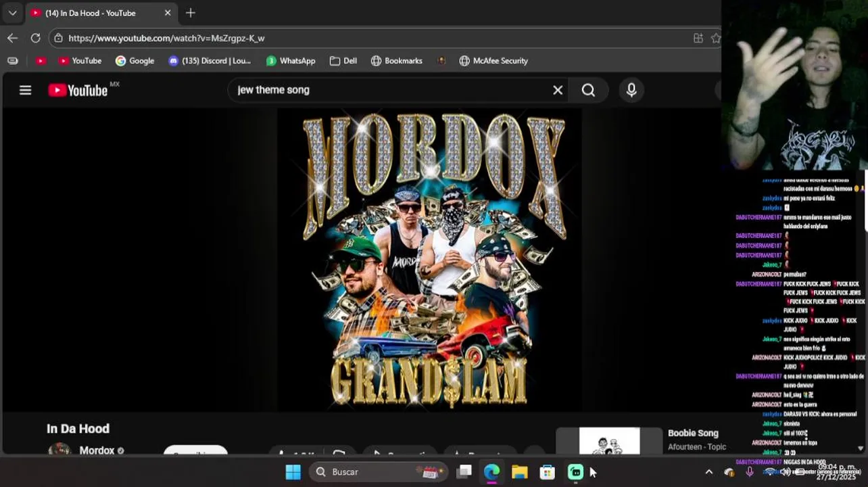The height and width of the screenshot is (487, 868).
Task: Add this page to favorites star
Action: 716,38
